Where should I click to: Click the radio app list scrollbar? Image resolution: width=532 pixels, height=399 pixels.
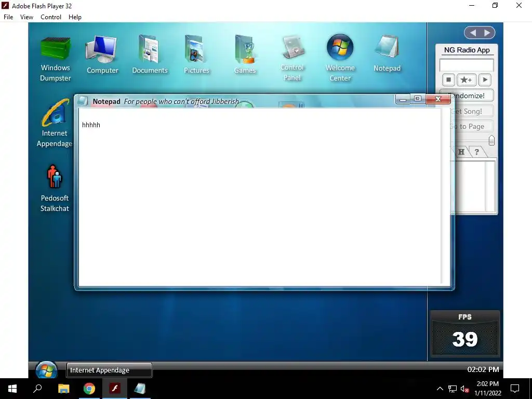coord(489,187)
